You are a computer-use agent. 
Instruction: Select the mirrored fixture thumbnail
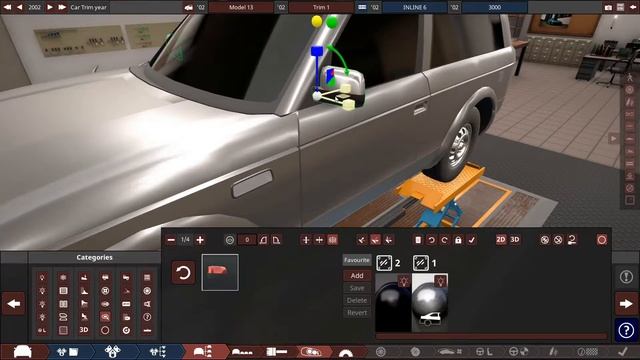220,272
